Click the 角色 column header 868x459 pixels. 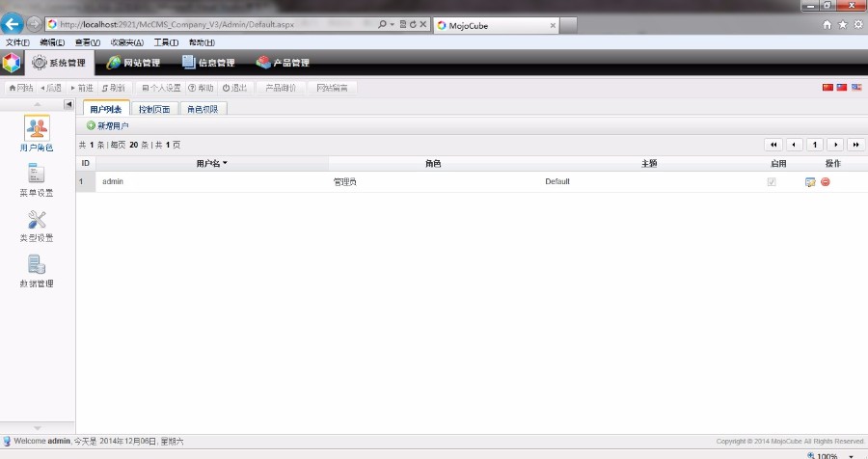(433, 163)
